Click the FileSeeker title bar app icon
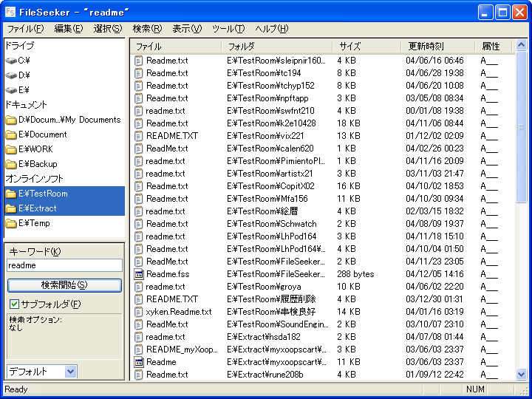The width and height of the screenshot is (532, 399). coord(10,13)
